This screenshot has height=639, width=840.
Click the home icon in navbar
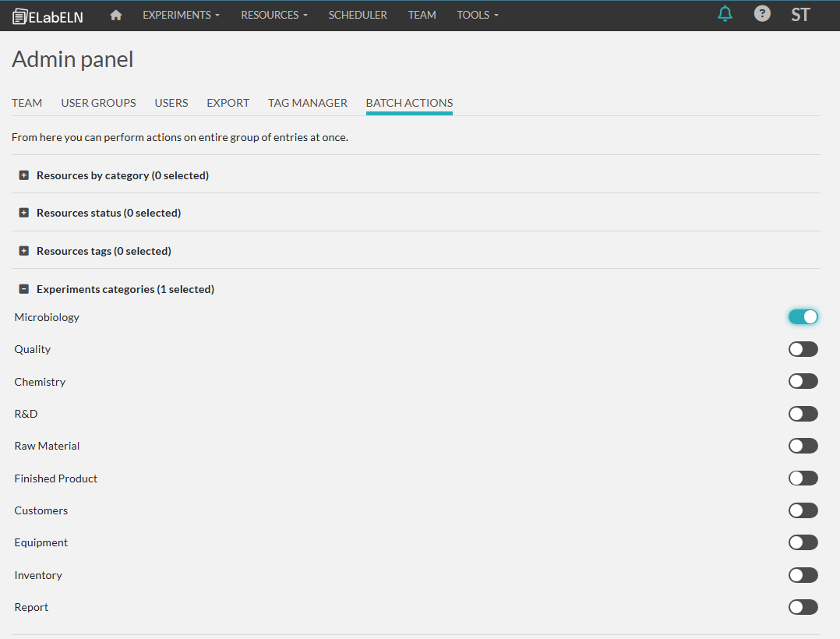tap(116, 15)
